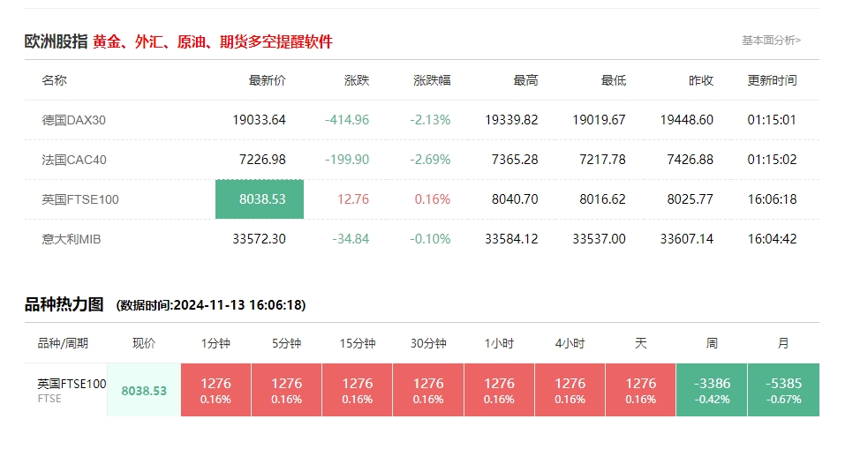Open the 法国CAC40 index row name
The height and width of the screenshot is (449, 868).
point(74,160)
